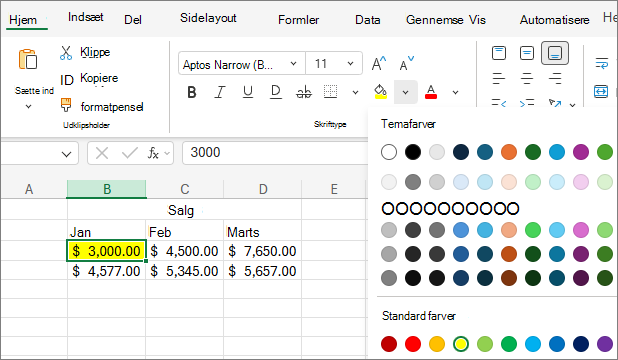Switch to the Sidelayout tab
This screenshot has height=360, width=618.
coord(208,18)
